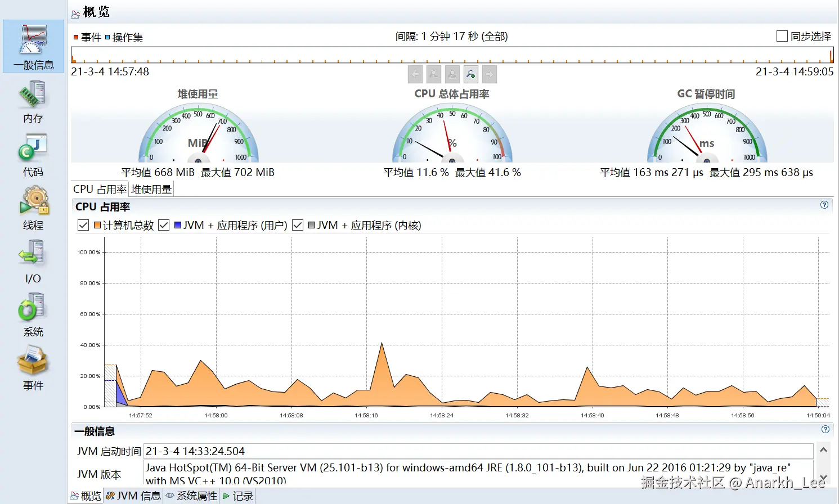Image resolution: width=839 pixels, height=504 pixels.
Task: Click the left arrow timeline button
Action: click(x=415, y=74)
